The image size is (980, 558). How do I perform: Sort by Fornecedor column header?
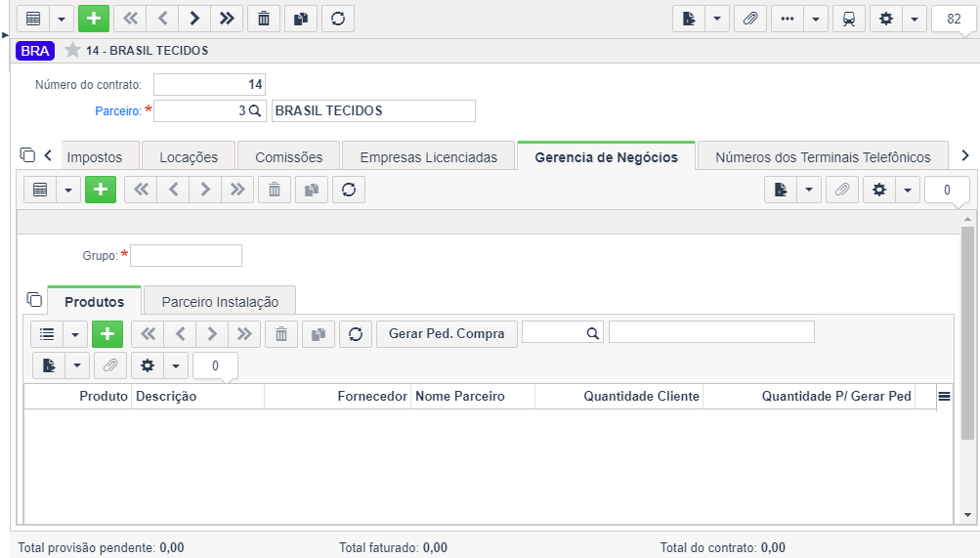(337, 396)
